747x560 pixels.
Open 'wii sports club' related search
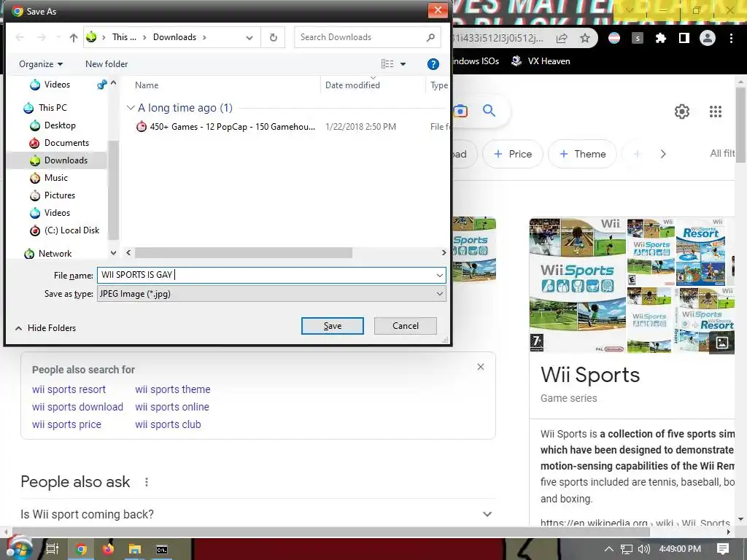168,425
